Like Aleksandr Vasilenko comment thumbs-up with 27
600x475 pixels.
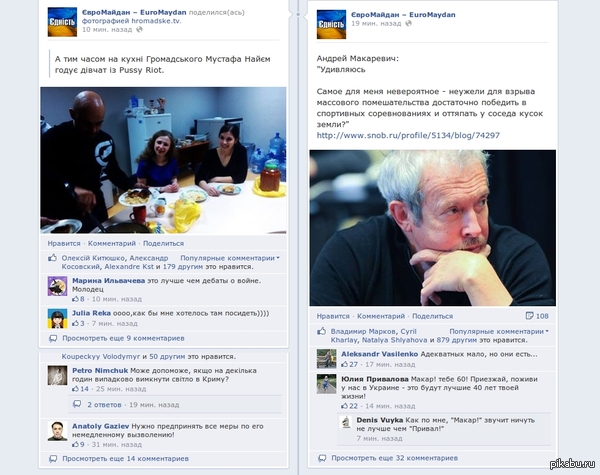coord(344,364)
